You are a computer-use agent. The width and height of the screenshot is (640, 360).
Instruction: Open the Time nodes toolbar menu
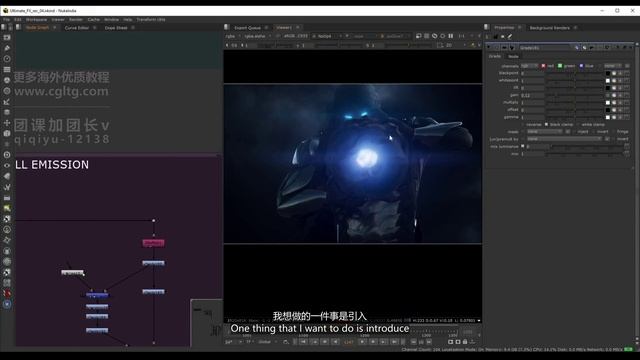[7, 59]
